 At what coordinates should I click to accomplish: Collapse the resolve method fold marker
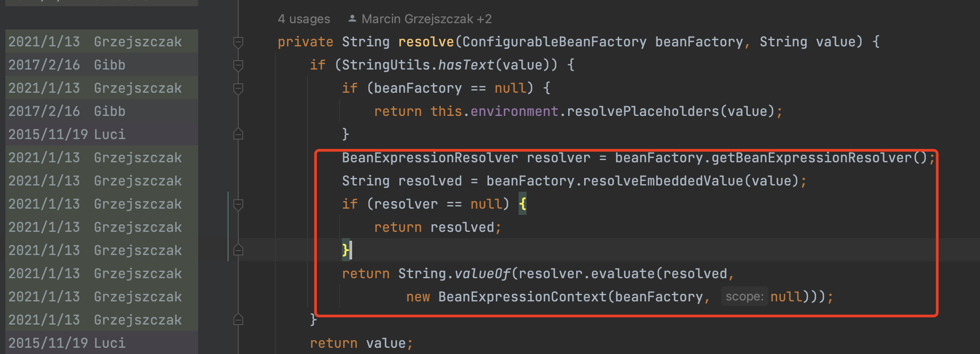(238, 42)
